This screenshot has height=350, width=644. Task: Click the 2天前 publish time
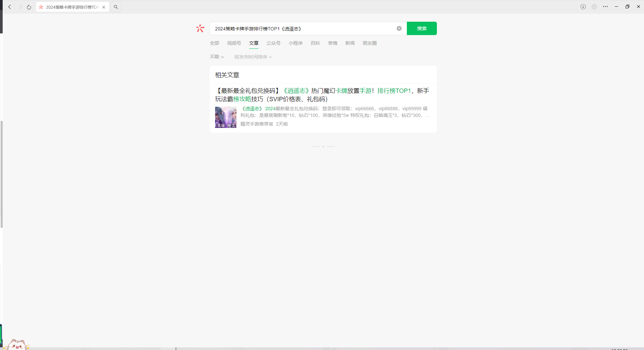(282, 124)
